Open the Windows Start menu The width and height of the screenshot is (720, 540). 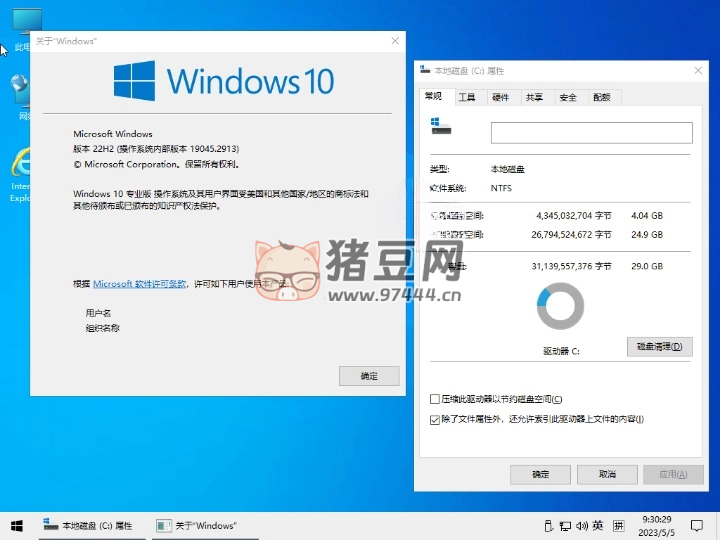pos(16,525)
